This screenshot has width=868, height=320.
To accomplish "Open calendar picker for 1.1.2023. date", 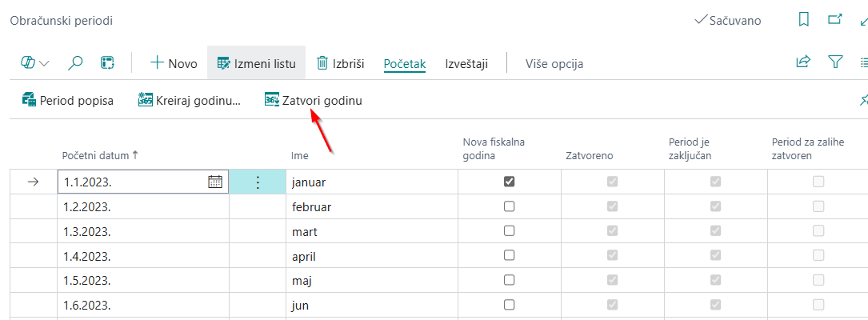I will (214, 182).
